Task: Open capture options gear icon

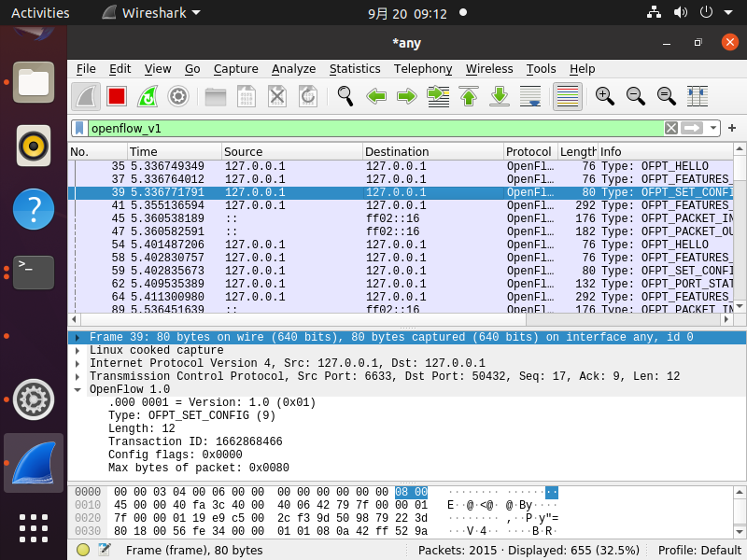Action: [x=178, y=97]
